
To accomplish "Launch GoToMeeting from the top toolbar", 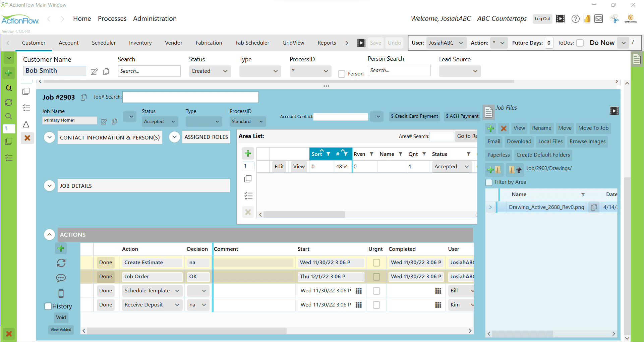I will coord(631,19).
